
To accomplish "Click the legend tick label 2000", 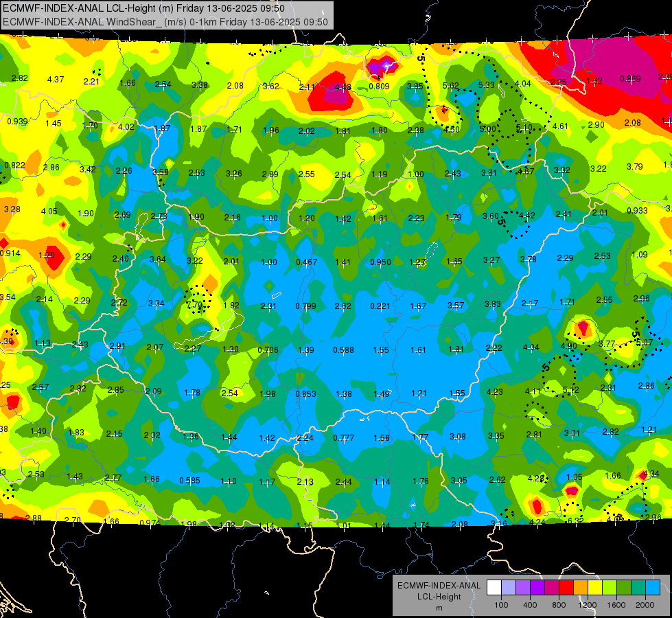I will [645, 605].
